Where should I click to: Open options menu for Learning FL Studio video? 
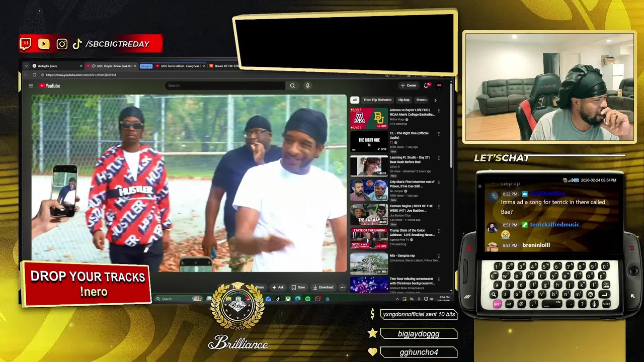pos(439,158)
